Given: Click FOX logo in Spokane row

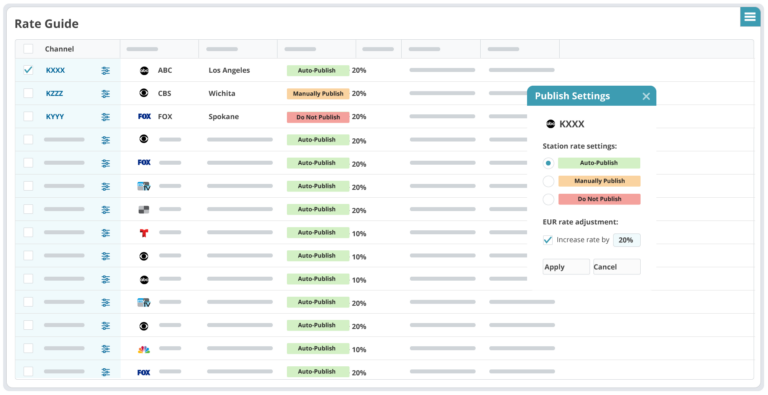Looking at the screenshot, I should tap(144, 117).
